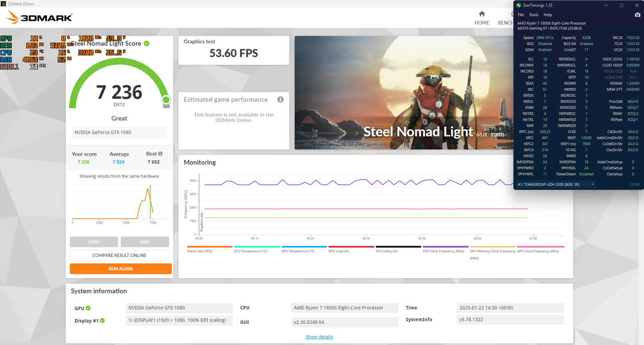Click CPU Utility black legend swatch
This screenshot has height=345, width=644.
click(x=398, y=247)
